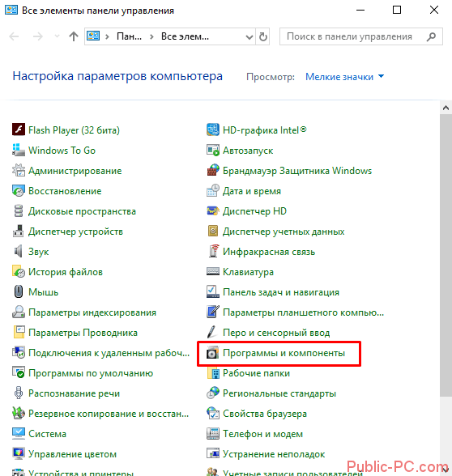Open the Звук speaker icon
452x476 pixels.
pos(19,251)
